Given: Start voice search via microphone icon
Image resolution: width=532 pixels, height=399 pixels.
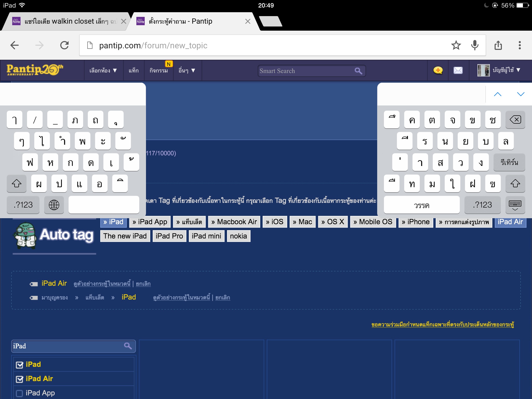Looking at the screenshot, I should [475, 45].
